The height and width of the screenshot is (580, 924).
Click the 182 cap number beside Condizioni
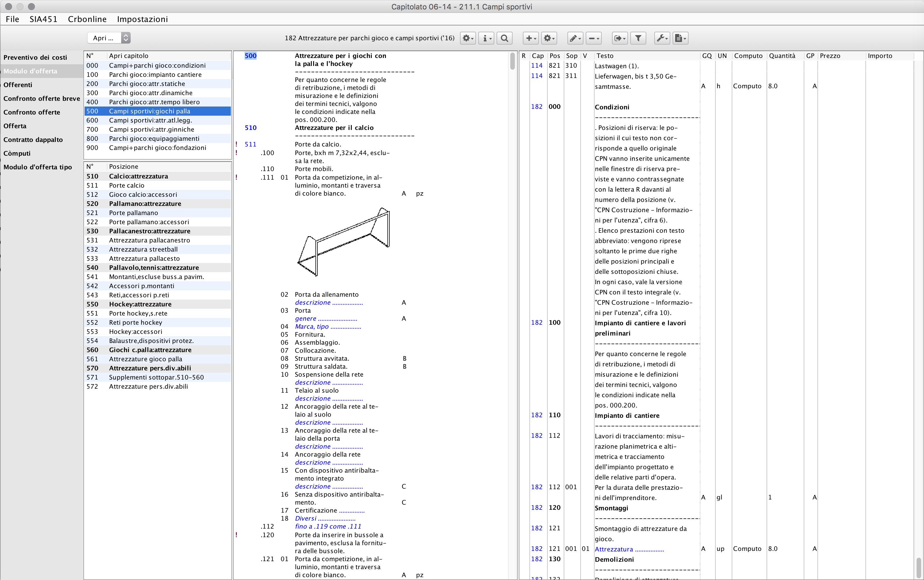(x=537, y=107)
